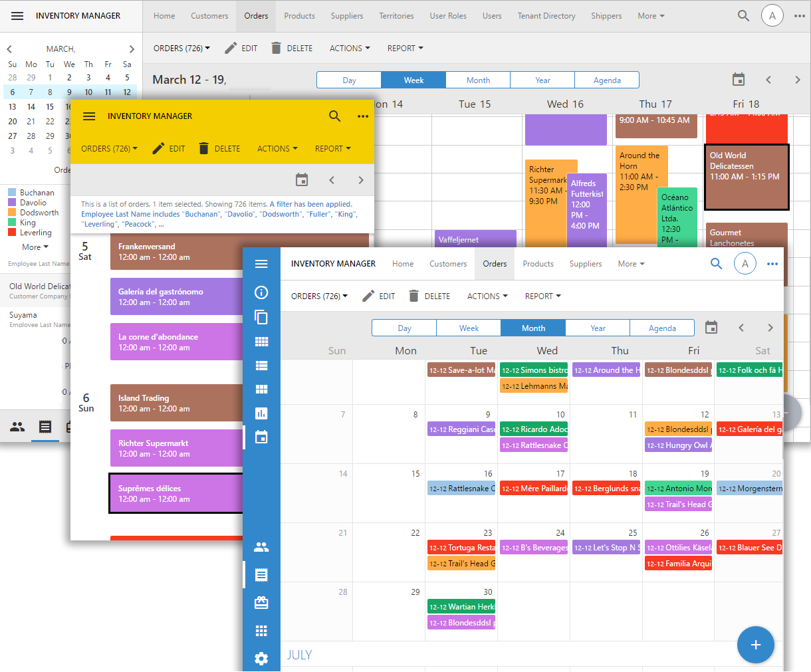Open hamburger menu in back window
Image resolution: width=811 pixels, height=672 pixels.
(x=17, y=16)
